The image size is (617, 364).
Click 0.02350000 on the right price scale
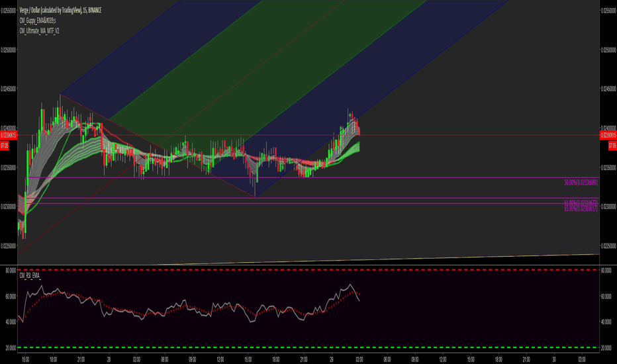click(609, 167)
